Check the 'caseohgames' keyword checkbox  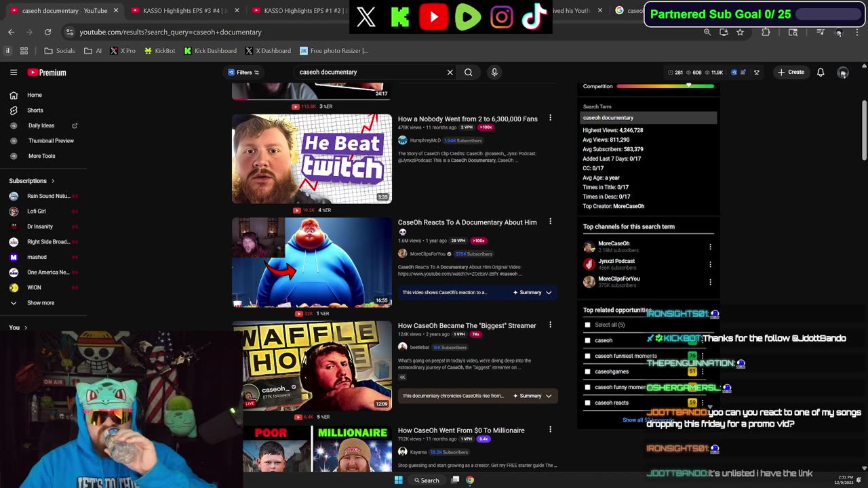point(587,371)
